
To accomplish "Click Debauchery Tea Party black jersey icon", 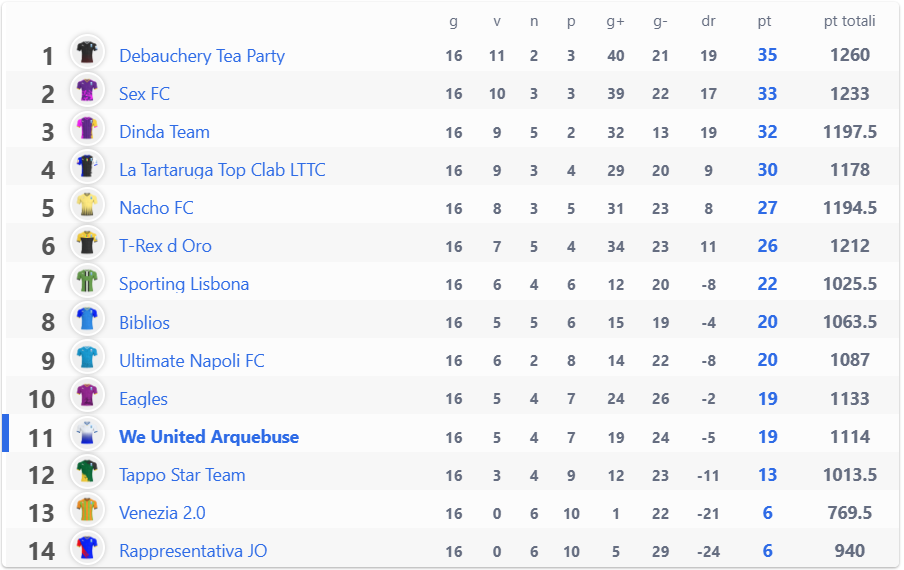I will 87,52.
